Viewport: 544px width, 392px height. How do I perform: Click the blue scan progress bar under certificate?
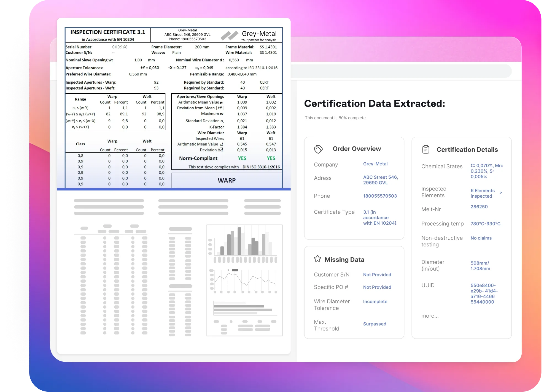(174, 189)
